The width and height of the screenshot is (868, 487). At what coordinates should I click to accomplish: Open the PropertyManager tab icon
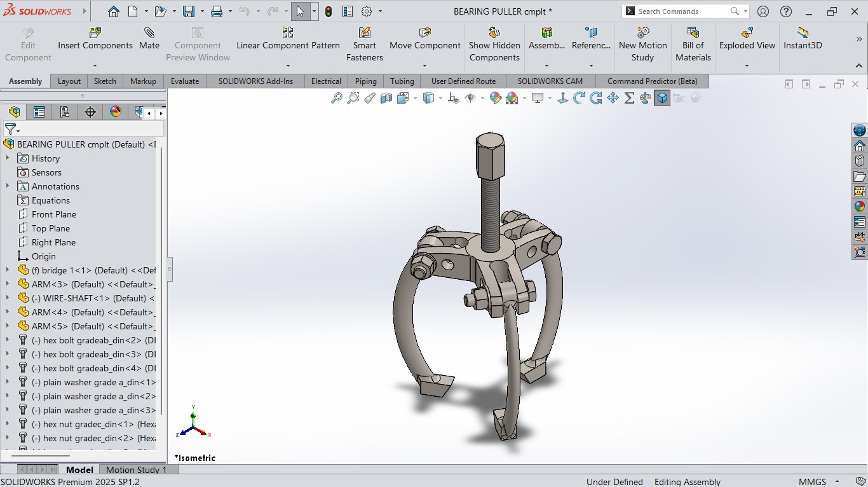click(39, 112)
